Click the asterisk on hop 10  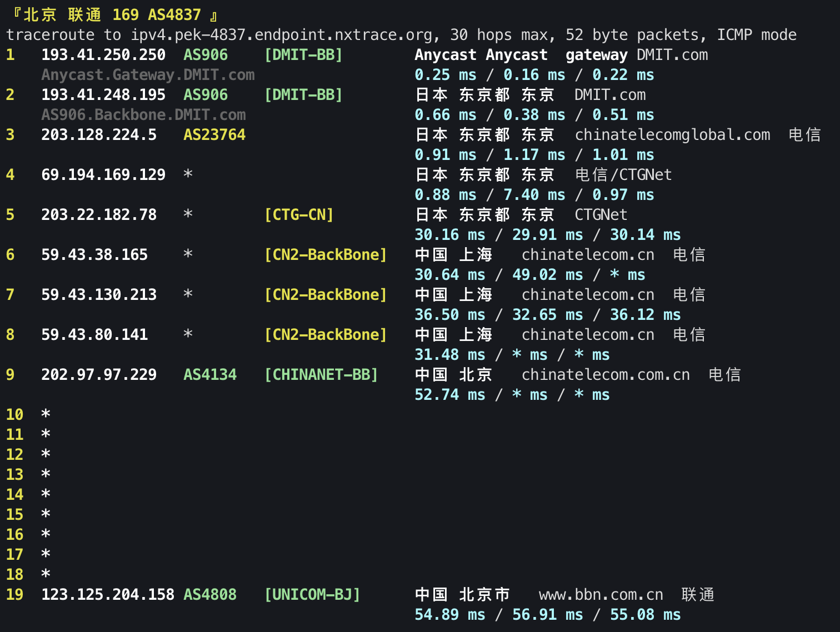click(x=46, y=414)
